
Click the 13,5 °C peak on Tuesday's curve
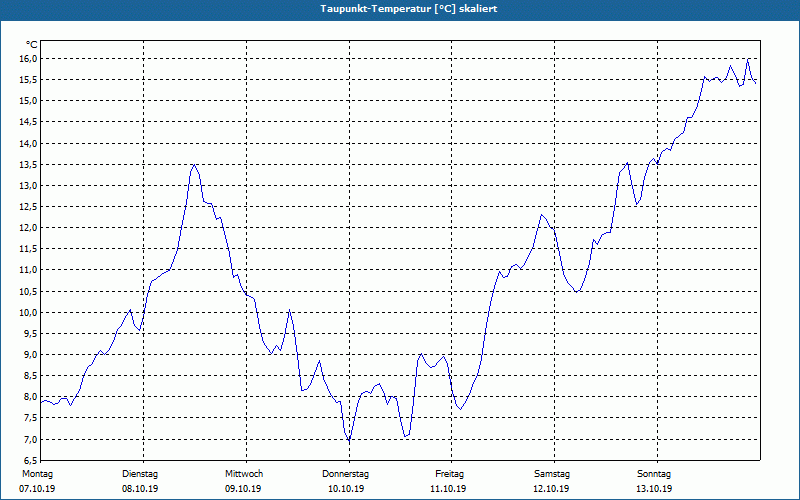pyautogui.click(x=194, y=165)
